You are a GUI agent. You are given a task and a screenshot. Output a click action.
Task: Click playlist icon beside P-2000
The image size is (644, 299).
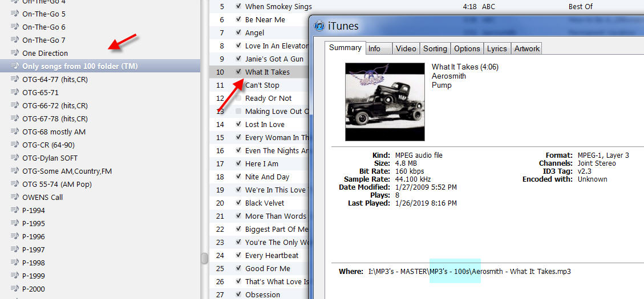click(15, 289)
